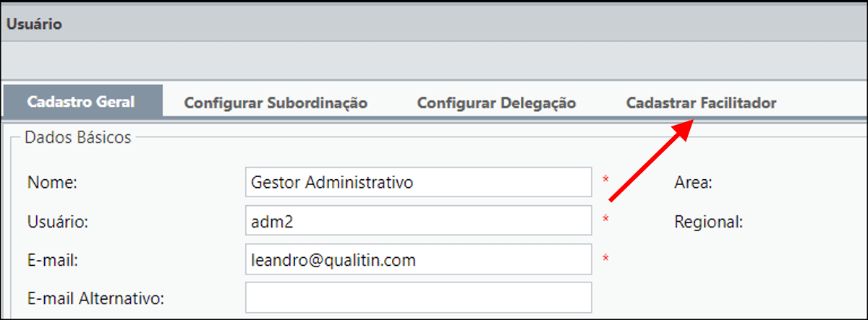Click the red asterisk beside Nome field
Screen dimensions: 868x320
[x=606, y=179]
